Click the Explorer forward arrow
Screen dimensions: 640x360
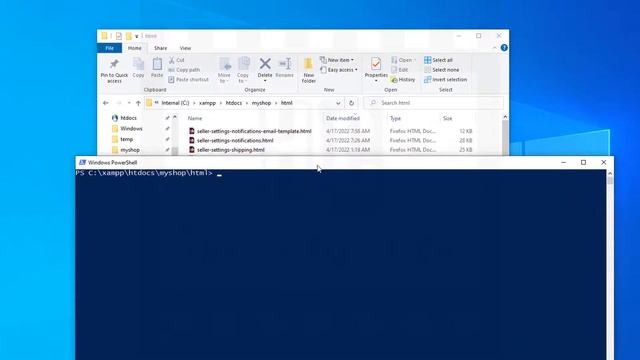click(x=119, y=103)
